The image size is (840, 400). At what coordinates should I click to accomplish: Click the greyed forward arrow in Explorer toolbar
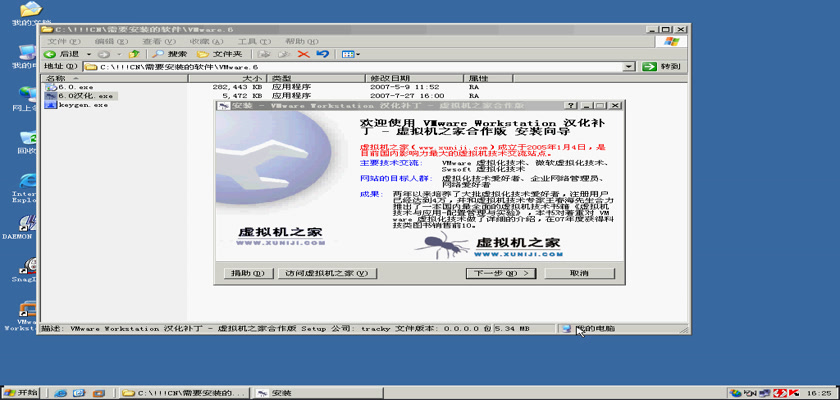(103, 54)
